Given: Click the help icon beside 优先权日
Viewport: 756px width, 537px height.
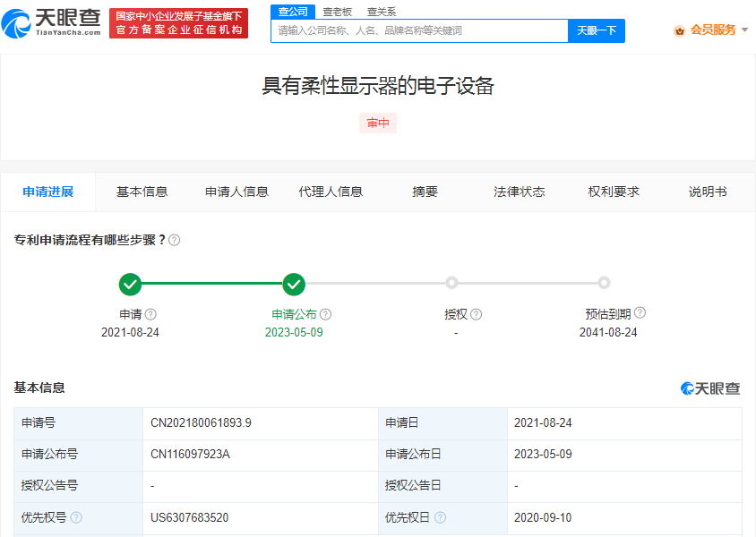Looking at the screenshot, I should pos(440,517).
